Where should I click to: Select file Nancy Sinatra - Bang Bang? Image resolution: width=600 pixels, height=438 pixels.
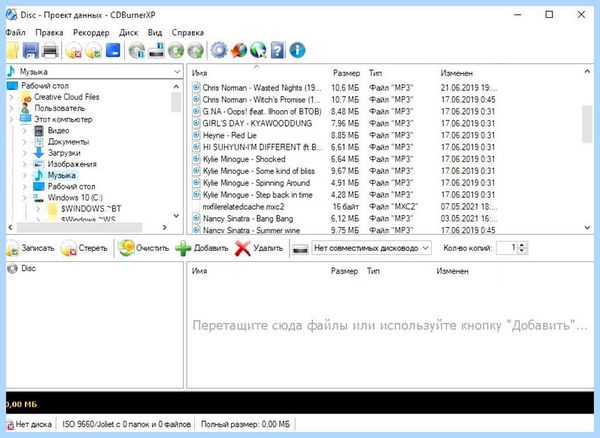248,218
